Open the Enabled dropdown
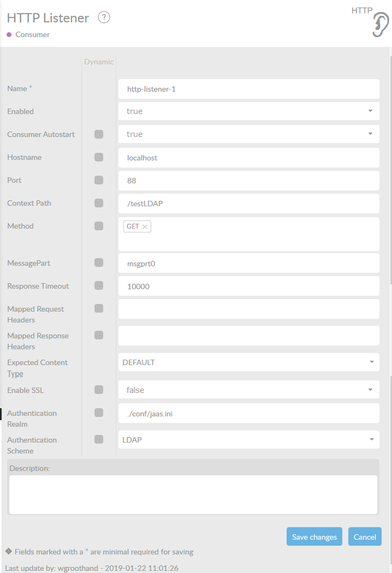Screen dimensions: 392x573 pyautogui.click(x=248, y=111)
